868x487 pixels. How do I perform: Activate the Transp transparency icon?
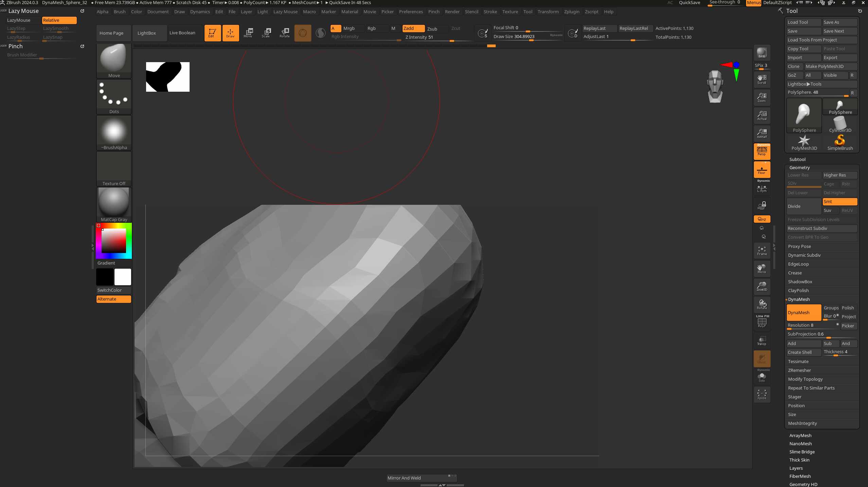(762, 341)
